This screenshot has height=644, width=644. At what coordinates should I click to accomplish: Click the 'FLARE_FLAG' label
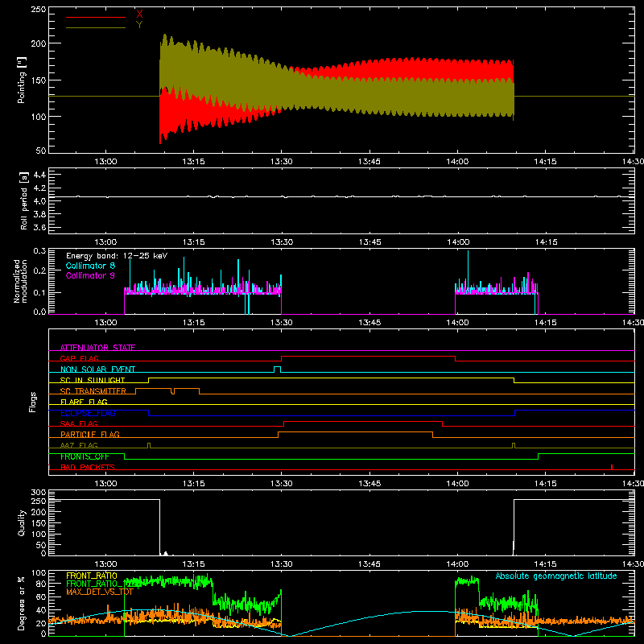tap(84, 402)
